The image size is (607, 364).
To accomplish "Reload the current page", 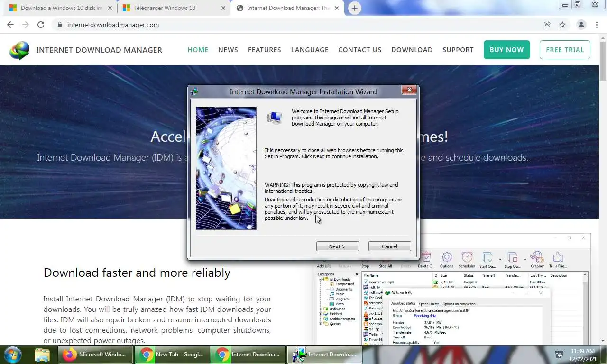I will [41, 25].
